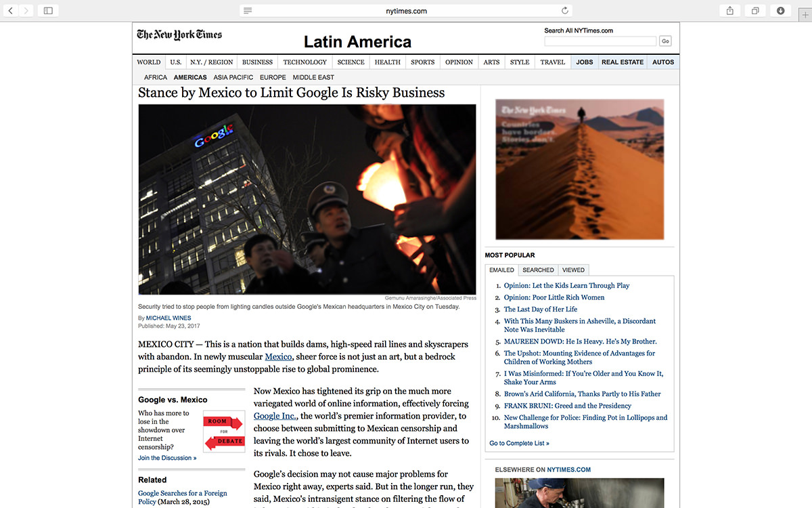Open Google Searches for a Foreign Policy
Image resolution: width=812 pixels, height=508 pixels.
pyautogui.click(x=183, y=497)
